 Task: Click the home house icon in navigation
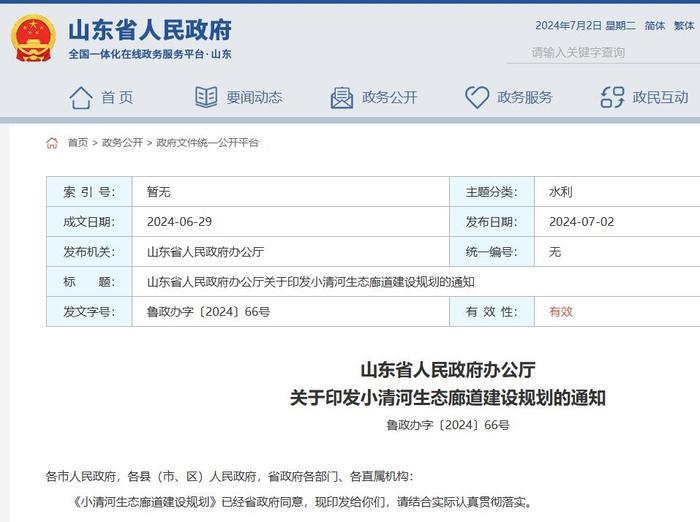point(81,97)
